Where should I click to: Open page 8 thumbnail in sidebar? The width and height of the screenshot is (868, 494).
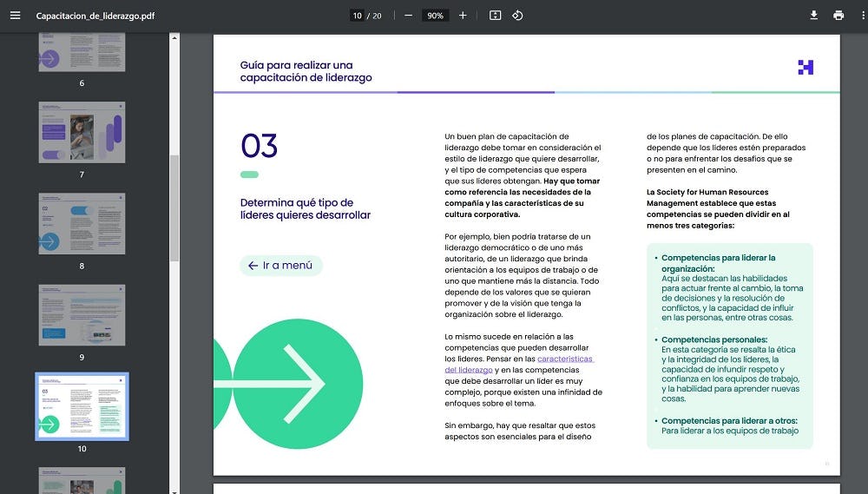point(82,223)
